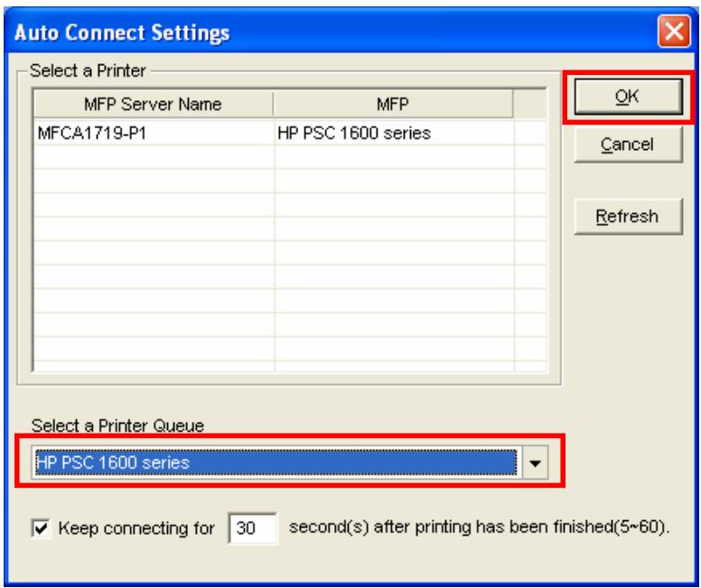Screen dimensions: 701x588
Task: Confirm settings with the OK button
Action: click(x=628, y=96)
